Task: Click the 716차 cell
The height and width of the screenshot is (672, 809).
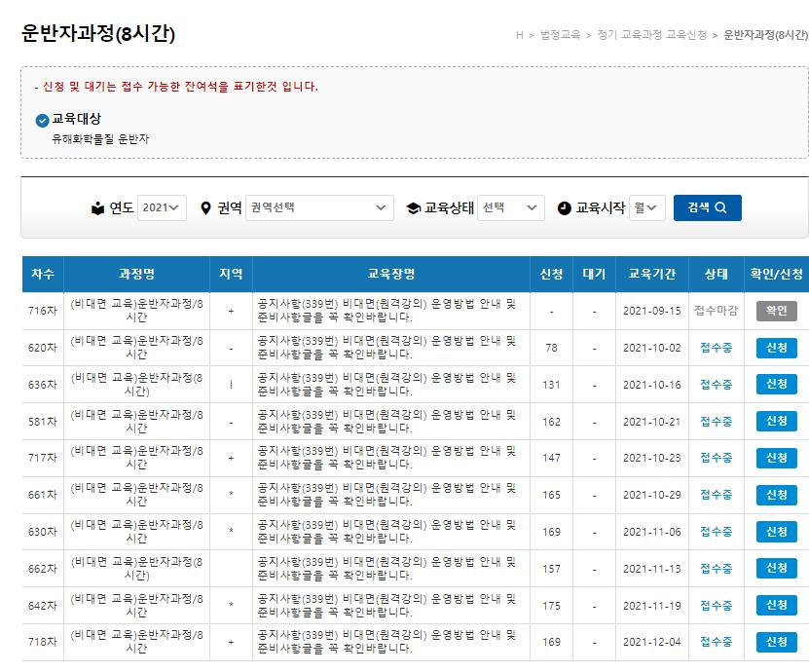Action: 43,311
